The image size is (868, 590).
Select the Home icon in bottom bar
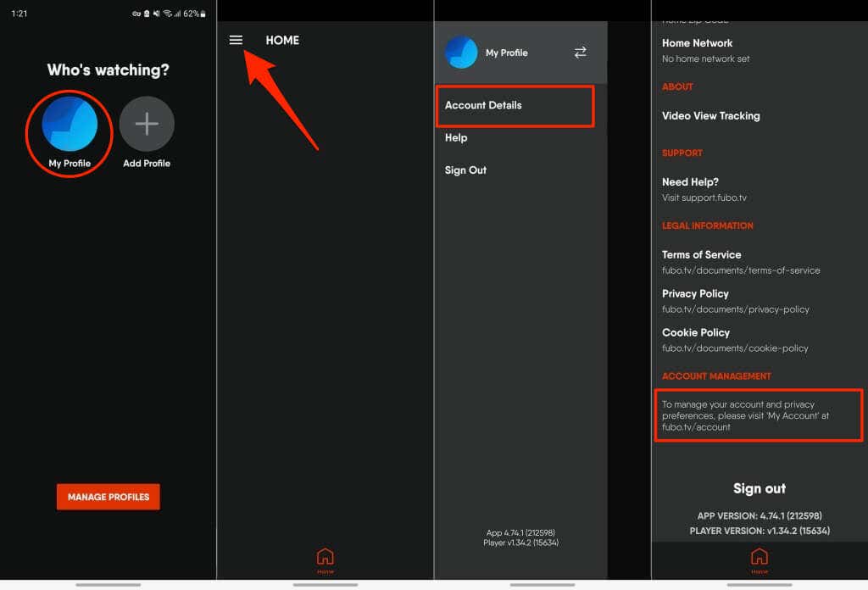325,557
